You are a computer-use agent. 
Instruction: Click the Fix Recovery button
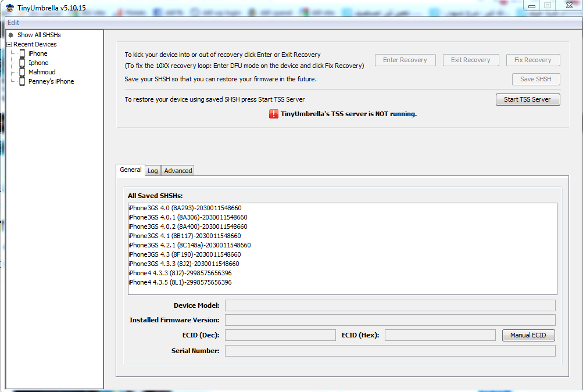[533, 60]
